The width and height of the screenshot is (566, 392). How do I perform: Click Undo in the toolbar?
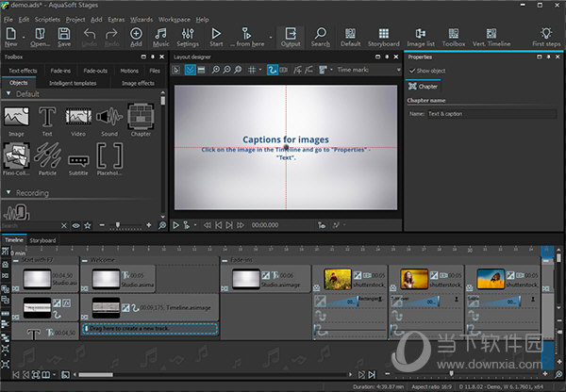(90, 37)
